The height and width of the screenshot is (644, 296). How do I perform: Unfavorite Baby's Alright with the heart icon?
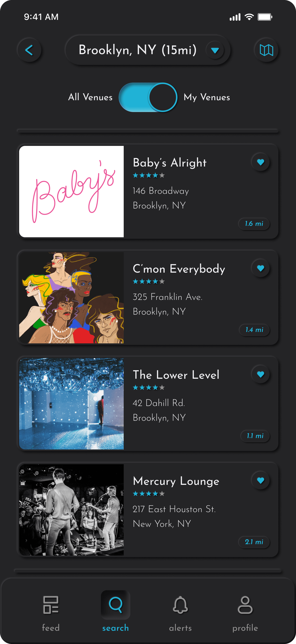coord(260,162)
